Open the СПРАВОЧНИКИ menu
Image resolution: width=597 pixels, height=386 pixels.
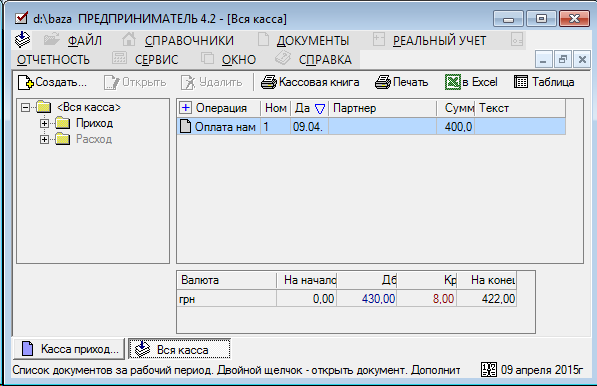pyautogui.click(x=189, y=40)
